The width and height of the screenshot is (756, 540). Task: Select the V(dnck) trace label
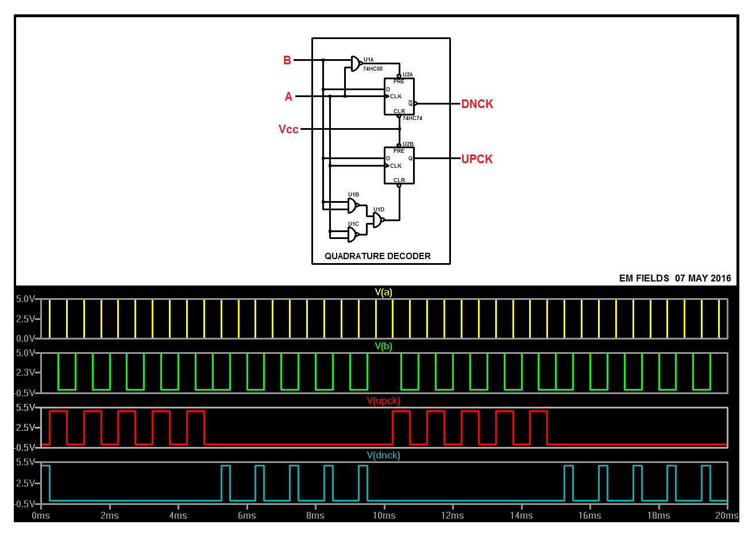point(384,455)
